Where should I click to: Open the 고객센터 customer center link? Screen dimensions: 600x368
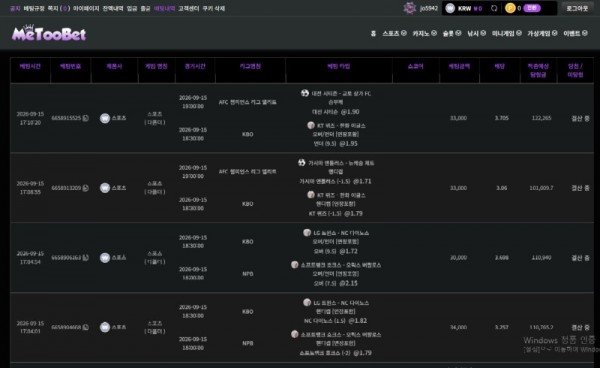coord(189,8)
